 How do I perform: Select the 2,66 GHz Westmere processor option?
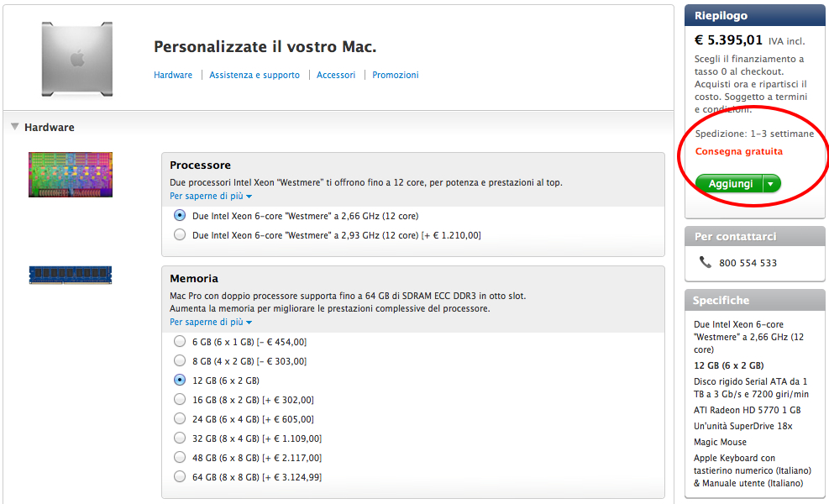click(x=180, y=216)
